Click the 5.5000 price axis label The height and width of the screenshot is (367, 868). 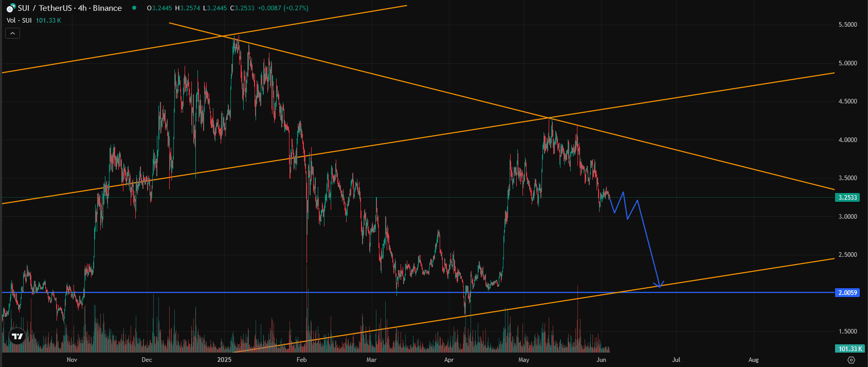pos(848,25)
